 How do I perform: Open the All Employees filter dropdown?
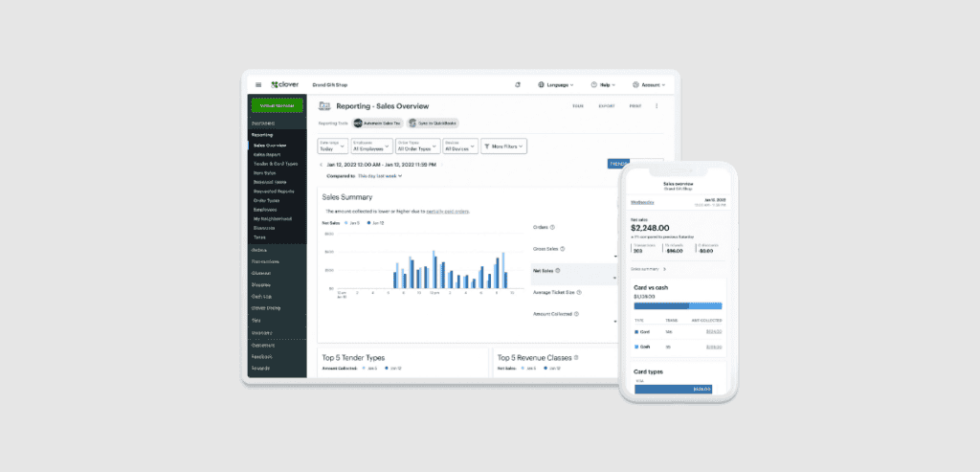(x=372, y=146)
